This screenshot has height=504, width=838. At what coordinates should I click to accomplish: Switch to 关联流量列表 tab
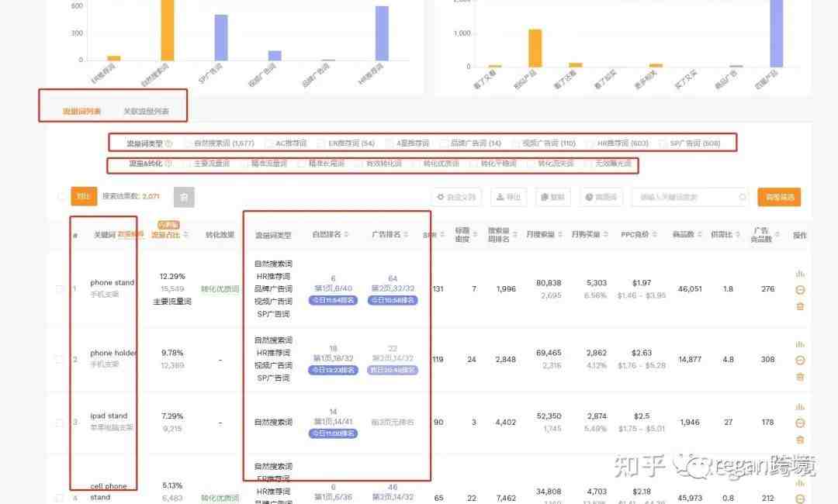pos(146,112)
